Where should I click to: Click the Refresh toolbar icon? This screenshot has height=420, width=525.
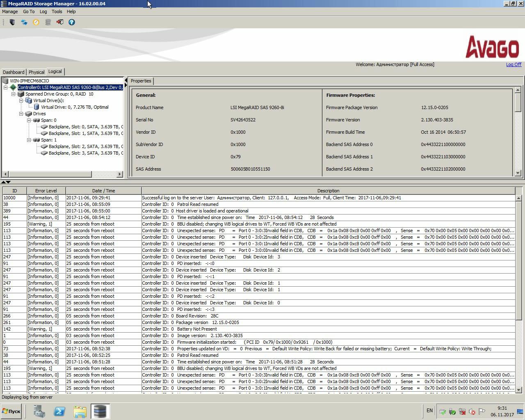[x=24, y=22]
